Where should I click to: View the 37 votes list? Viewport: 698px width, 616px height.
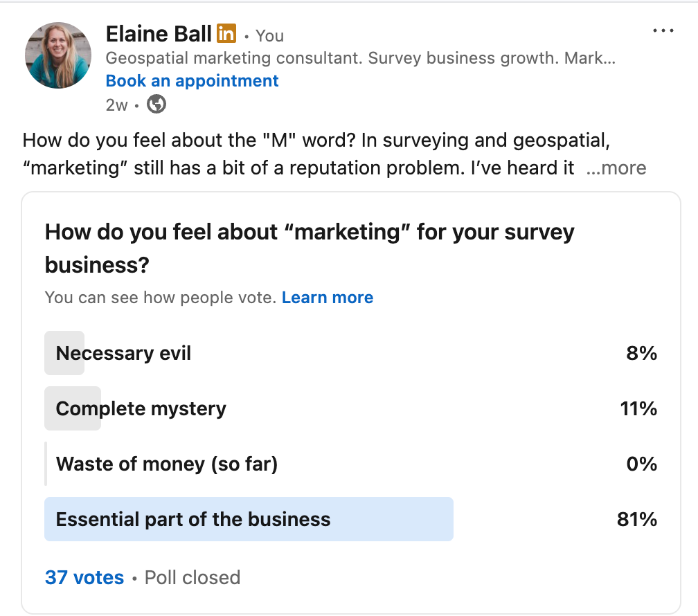[x=84, y=577]
